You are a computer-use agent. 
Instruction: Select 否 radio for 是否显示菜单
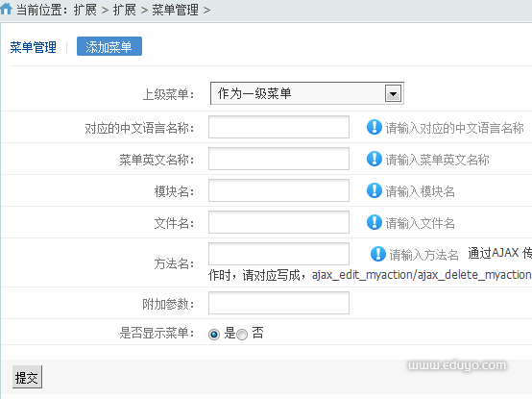click(242, 335)
